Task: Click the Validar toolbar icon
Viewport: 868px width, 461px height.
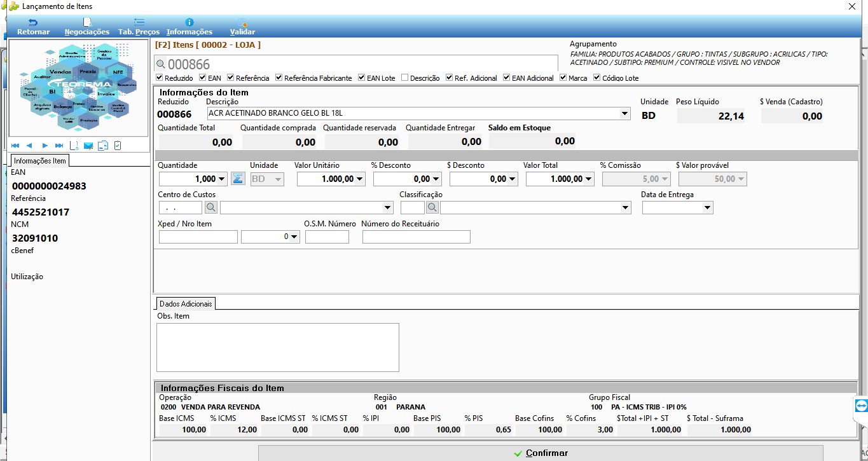Action: coord(242,22)
